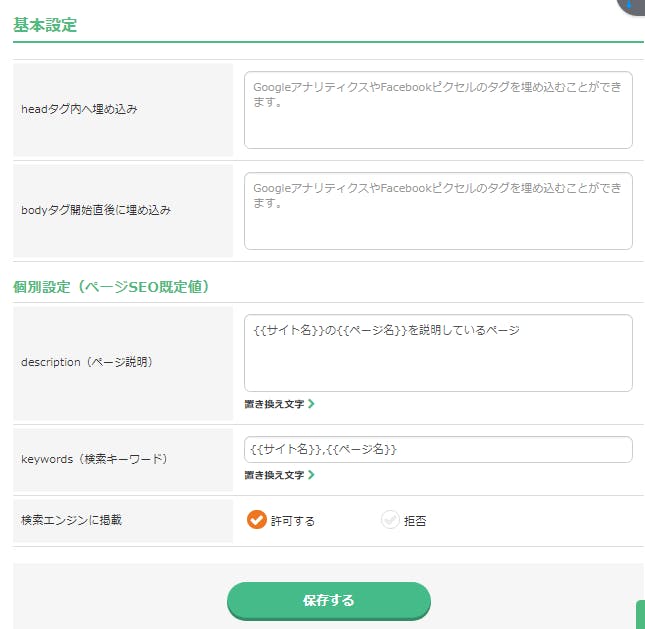Click the green tab at bottom-right edge

tap(640, 614)
